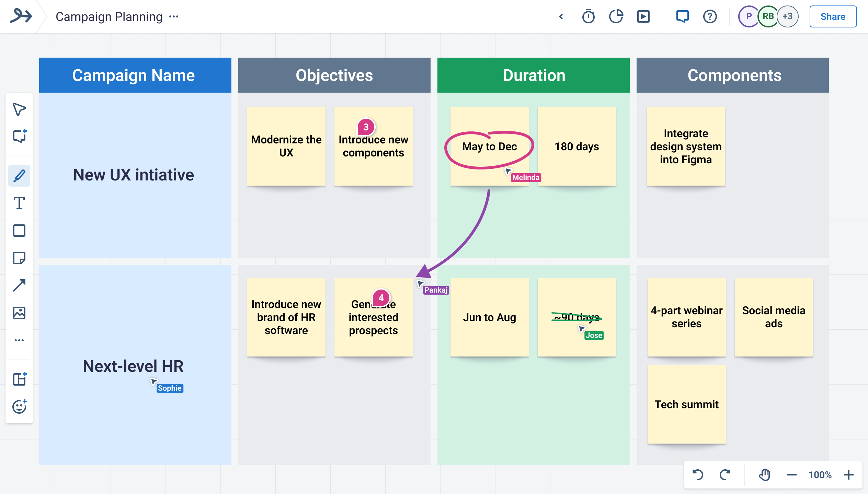
Task: Collapse the top toolbar with chevron
Action: pos(561,16)
